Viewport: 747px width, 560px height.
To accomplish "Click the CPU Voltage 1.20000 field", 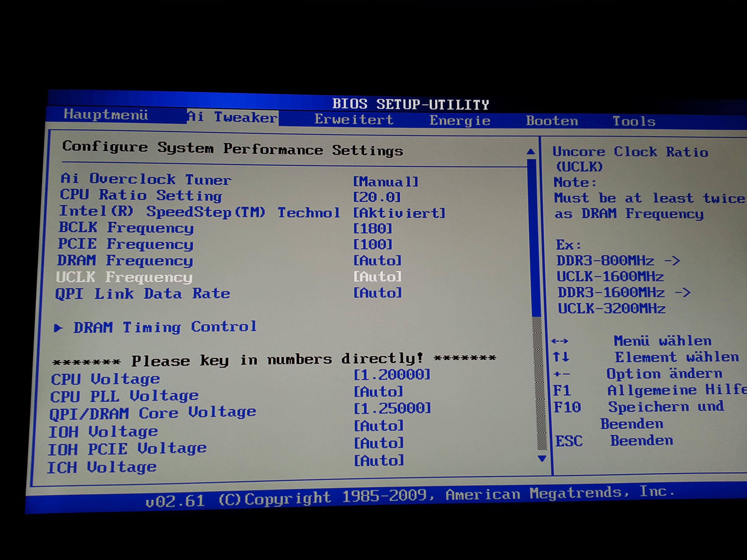I will pos(392,374).
